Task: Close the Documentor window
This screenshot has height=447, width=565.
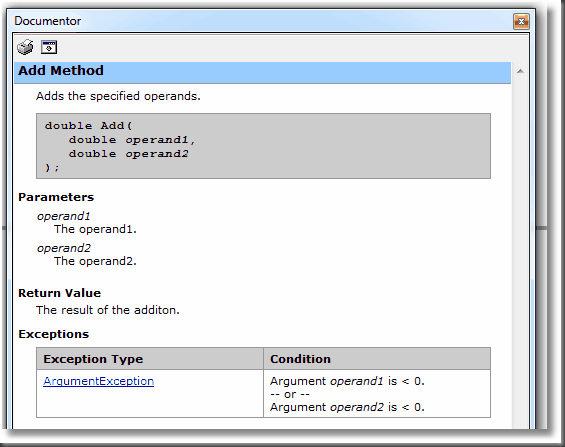Action: click(x=521, y=22)
